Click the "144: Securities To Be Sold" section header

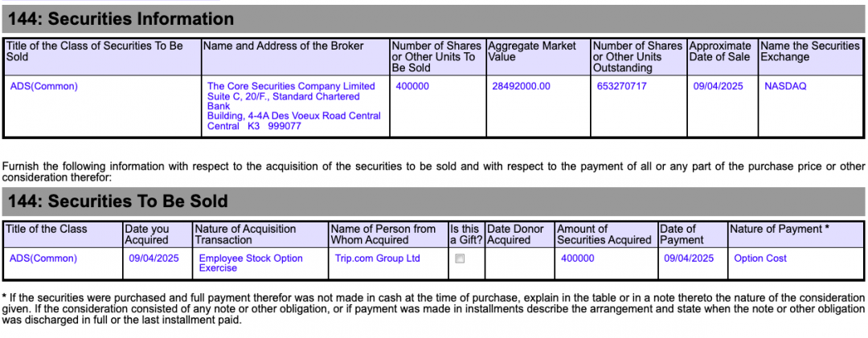tap(117, 201)
